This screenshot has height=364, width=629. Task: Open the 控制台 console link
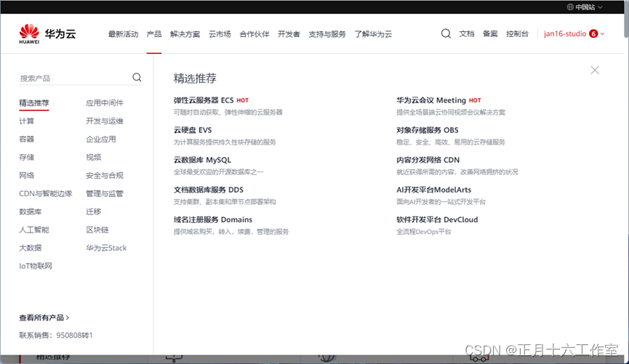(x=518, y=33)
